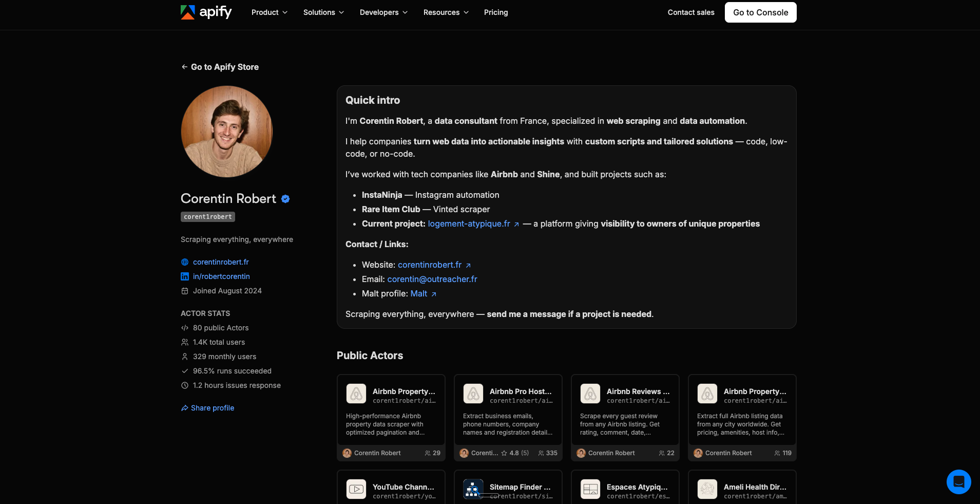Image resolution: width=980 pixels, height=504 pixels.
Task: Click the YouTube Channel actor play icon
Action: (356, 490)
